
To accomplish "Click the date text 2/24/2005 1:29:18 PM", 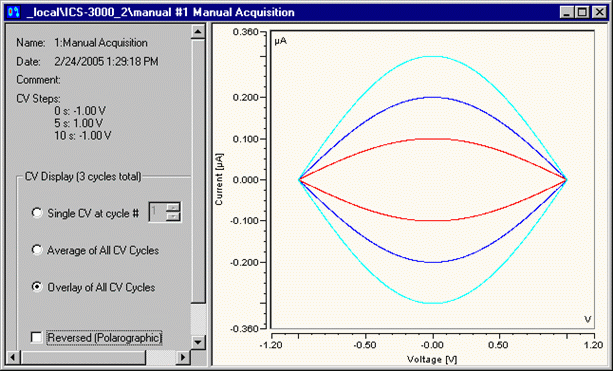I will click(x=106, y=62).
